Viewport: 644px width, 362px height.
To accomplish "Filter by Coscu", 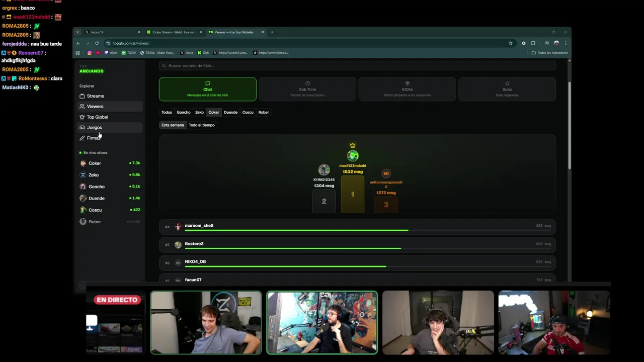I will point(248,113).
